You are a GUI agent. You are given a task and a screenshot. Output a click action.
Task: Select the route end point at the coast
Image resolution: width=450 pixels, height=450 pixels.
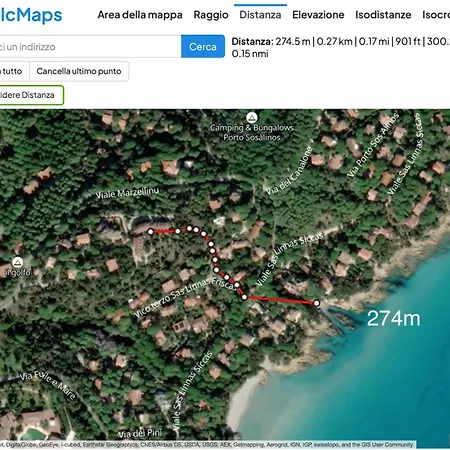click(316, 303)
